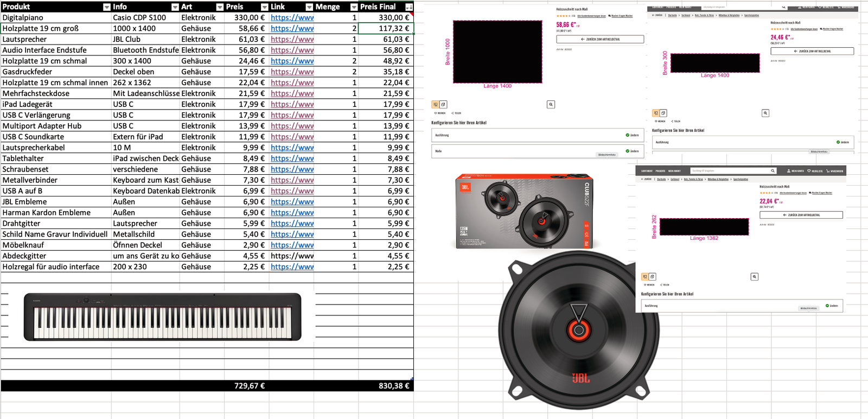Select cell 'Holzregal für audio interface'
Screen dimensions: 868x419
pyautogui.click(x=56, y=267)
